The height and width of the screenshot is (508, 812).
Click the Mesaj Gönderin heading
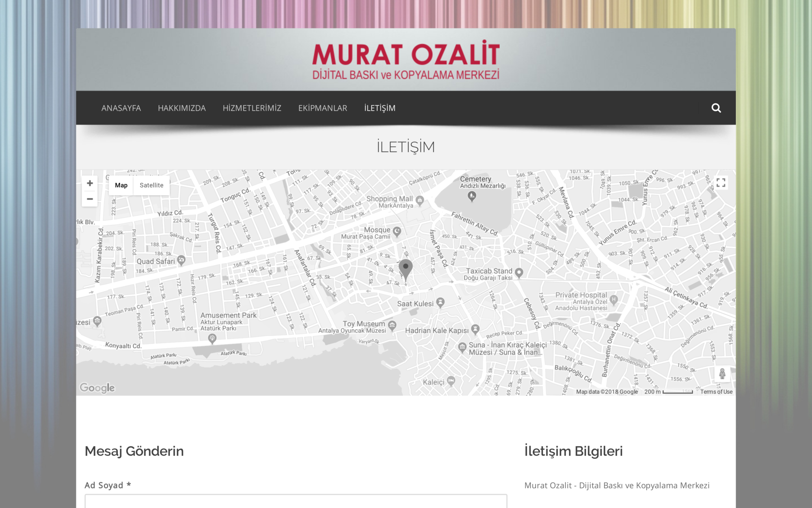[x=134, y=451]
